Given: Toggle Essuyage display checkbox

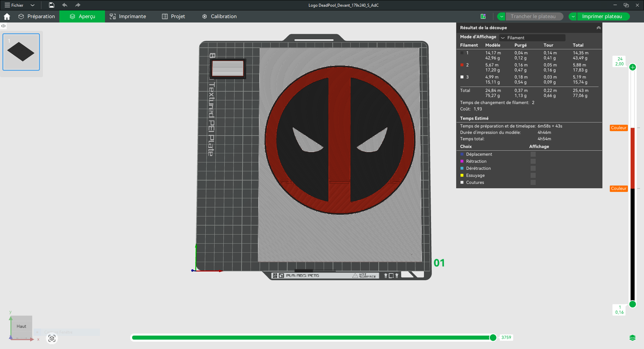Looking at the screenshot, I should click(533, 176).
